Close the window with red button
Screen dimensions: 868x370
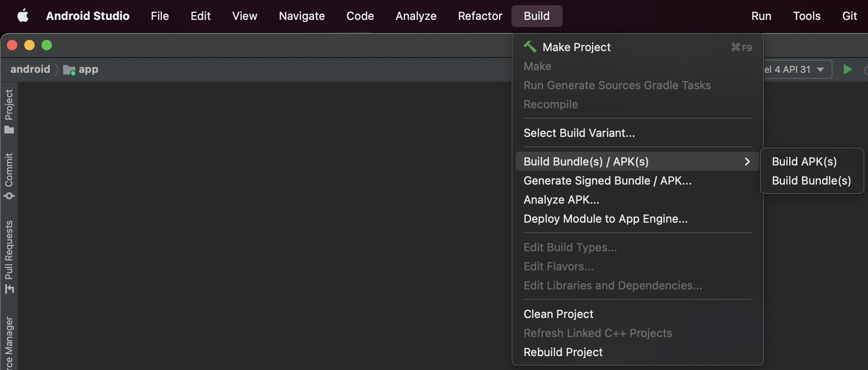tap(12, 45)
